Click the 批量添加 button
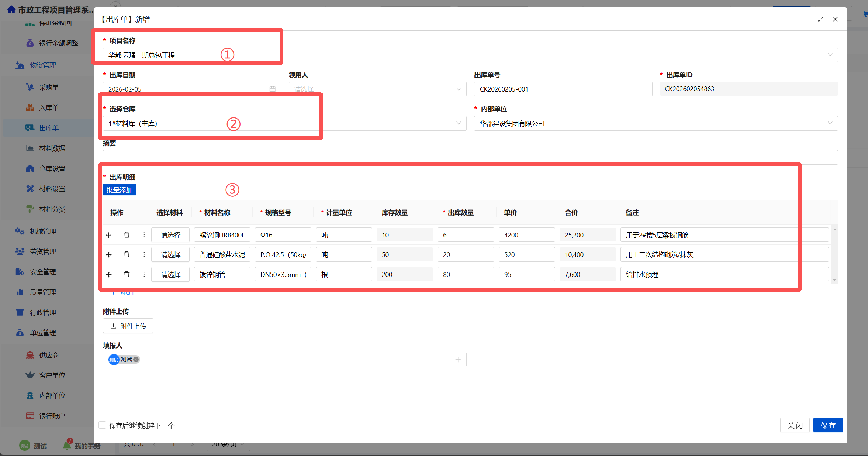This screenshot has width=868, height=456. pyautogui.click(x=119, y=190)
